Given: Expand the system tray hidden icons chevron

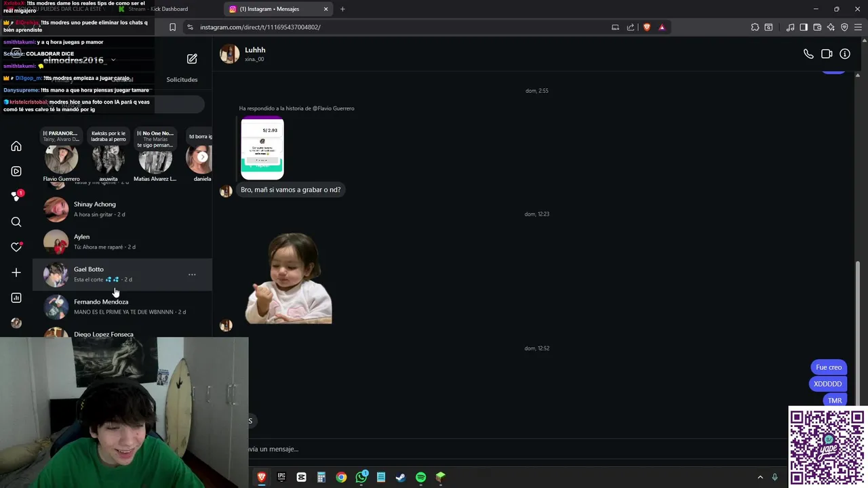Looking at the screenshot, I should (x=760, y=477).
